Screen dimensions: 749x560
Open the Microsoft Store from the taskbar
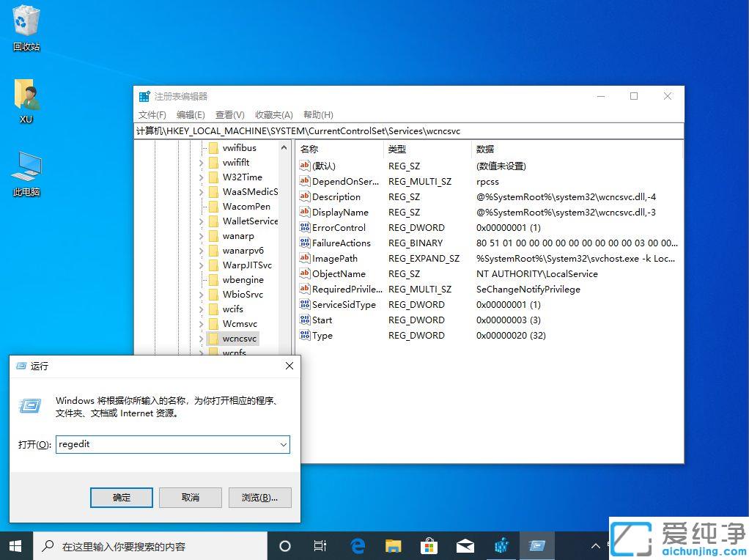coord(429,545)
